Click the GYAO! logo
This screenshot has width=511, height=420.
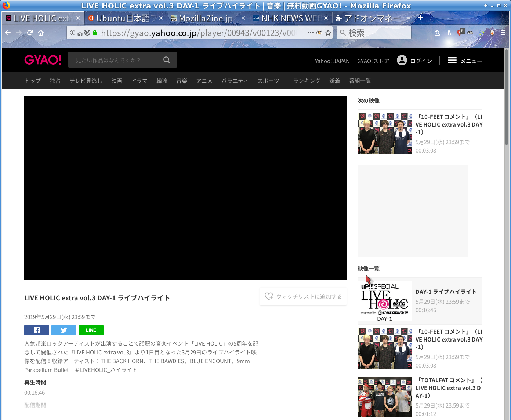pos(43,60)
